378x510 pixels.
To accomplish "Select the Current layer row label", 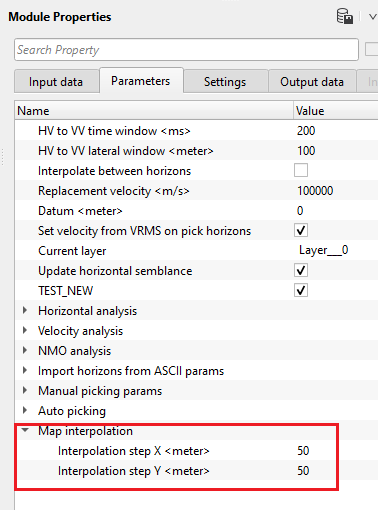I will pos(72,251).
